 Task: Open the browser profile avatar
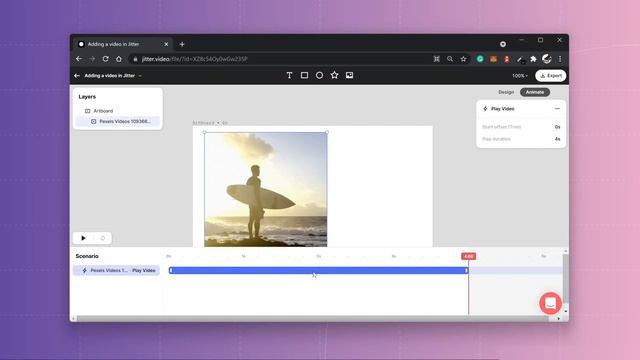pyautogui.click(x=547, y=59)
